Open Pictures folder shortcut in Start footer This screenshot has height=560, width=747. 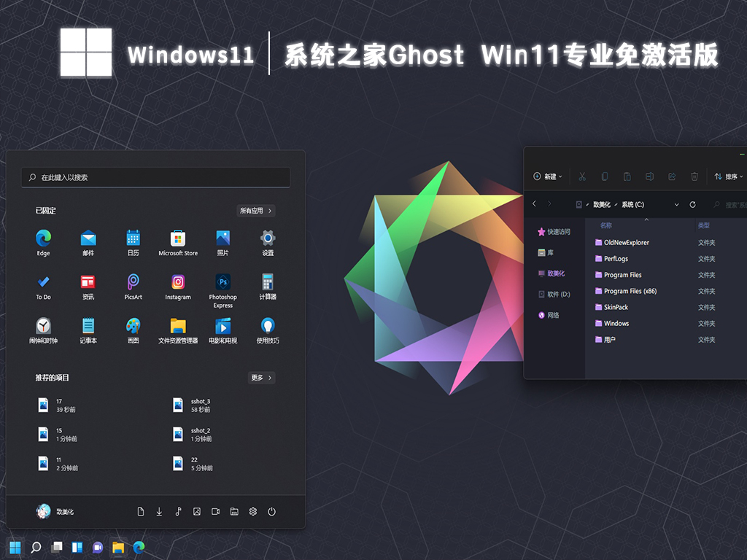pyautogui.click(x=197, y=511)
